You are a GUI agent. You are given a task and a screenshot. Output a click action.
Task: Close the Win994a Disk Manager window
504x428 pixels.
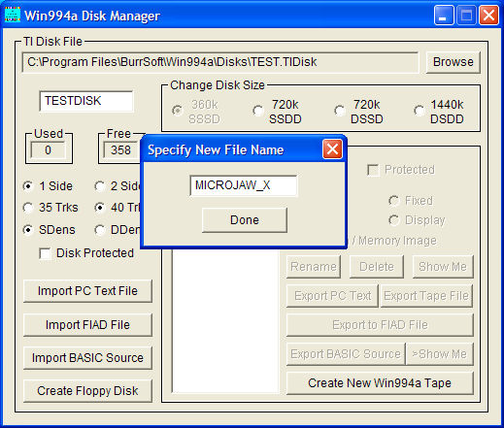tap(488, 15)
